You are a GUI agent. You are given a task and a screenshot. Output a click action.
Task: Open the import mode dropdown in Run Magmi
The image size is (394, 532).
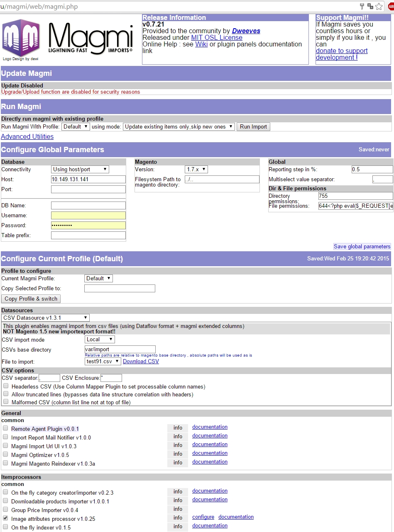[x=179, y=126]
